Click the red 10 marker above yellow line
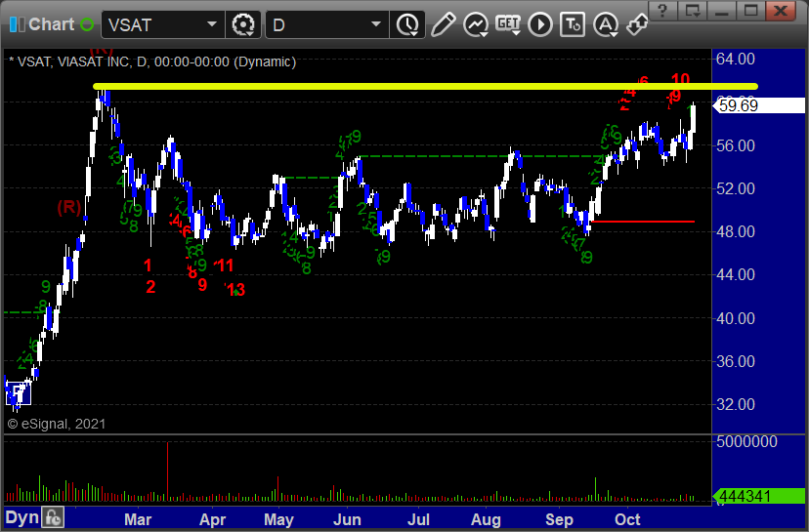809x532 pixels. pos(681,78)
